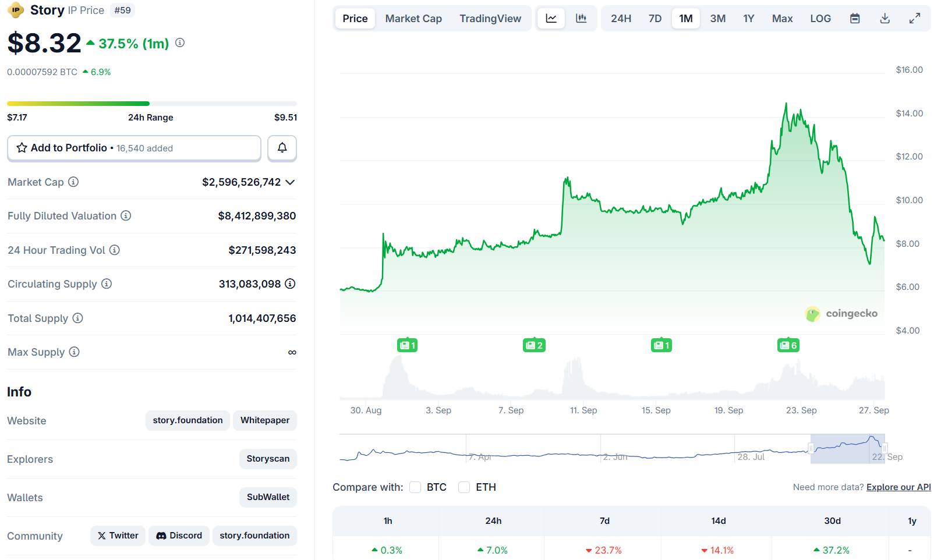Viewport: 941px width, 560px height.
Task: Open story.foundation community link
Action: click(x=254, y=536)
